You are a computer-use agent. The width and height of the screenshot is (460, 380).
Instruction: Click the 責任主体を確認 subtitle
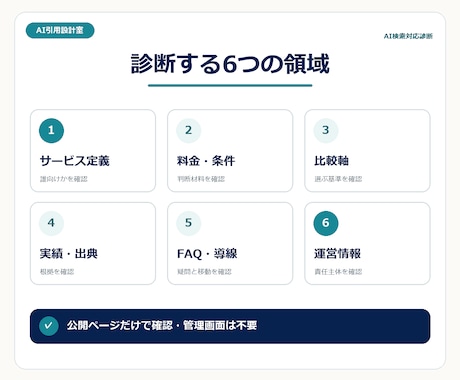[338, 272]
